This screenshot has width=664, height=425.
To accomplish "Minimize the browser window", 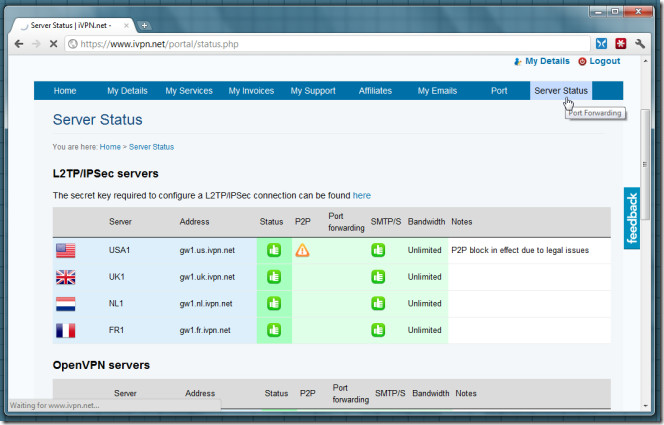I will point(598,12).
